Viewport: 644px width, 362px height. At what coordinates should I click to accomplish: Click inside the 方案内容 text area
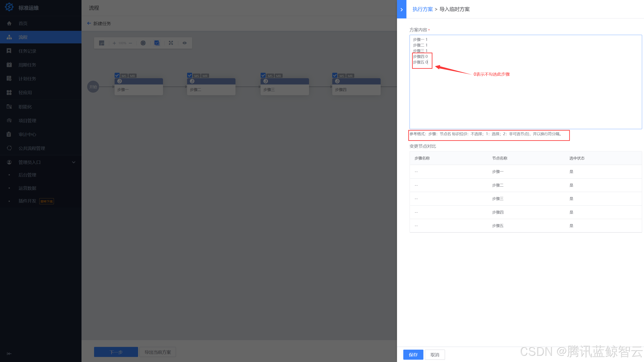click(x=525, y=100)
